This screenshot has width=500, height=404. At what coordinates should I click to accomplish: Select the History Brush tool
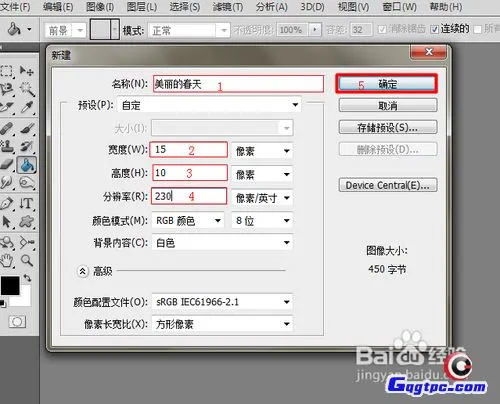click(x=27, y=146)
